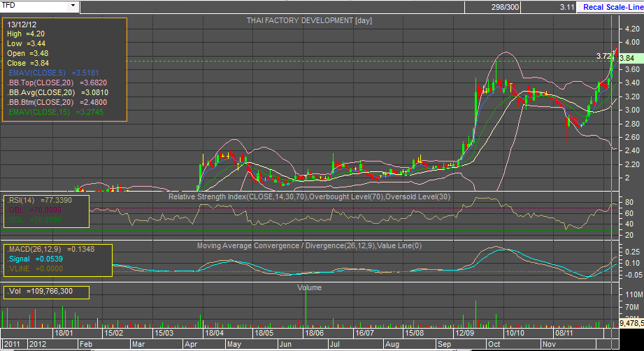
Task: Click the RSI(14) =77.3390 legend entry
Action: click(x=39, y=201)
